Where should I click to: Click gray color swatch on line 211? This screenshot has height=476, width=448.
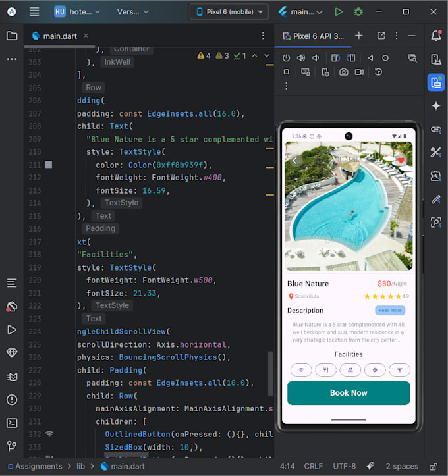(x=48, y=165)
